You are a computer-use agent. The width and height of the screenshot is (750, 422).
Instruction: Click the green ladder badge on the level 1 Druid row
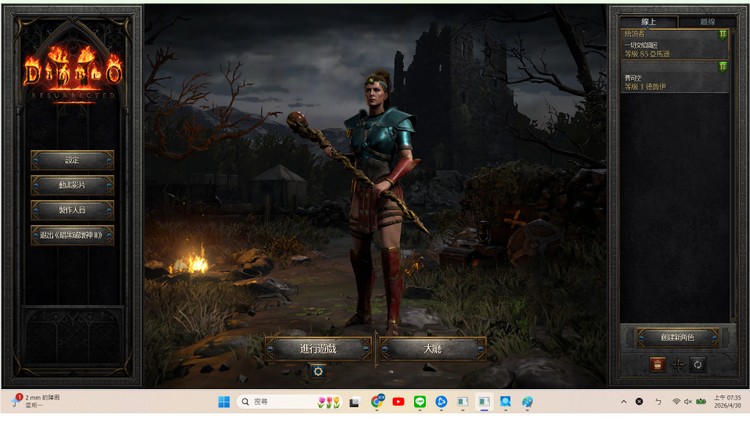pos(722,67)
